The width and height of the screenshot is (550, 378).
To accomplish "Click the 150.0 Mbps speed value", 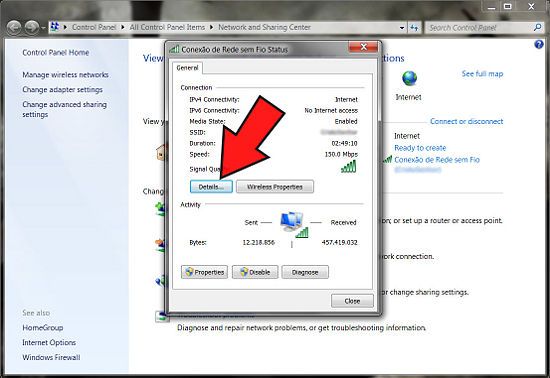I will coord(341,154).
